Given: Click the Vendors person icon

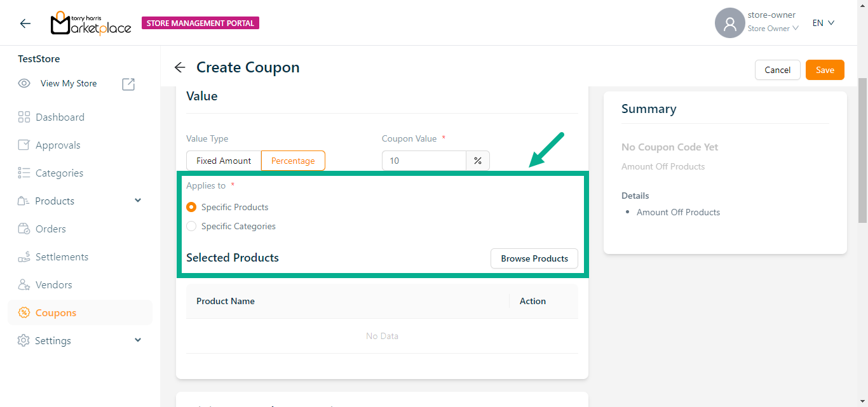Looking at the screenshot, I should pyautogui.click(x=24, y=284).
